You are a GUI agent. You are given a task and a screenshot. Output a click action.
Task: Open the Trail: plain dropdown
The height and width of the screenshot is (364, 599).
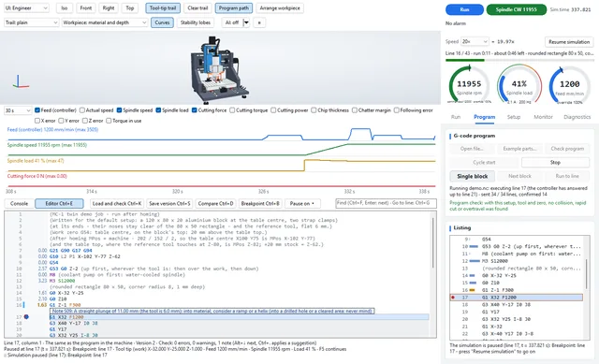click(31, 22)
